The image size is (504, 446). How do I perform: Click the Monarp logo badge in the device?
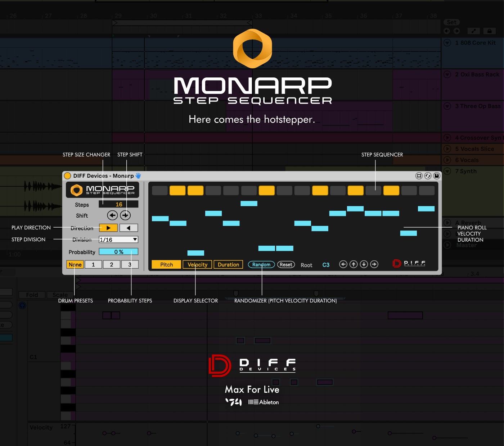point(102,190)
